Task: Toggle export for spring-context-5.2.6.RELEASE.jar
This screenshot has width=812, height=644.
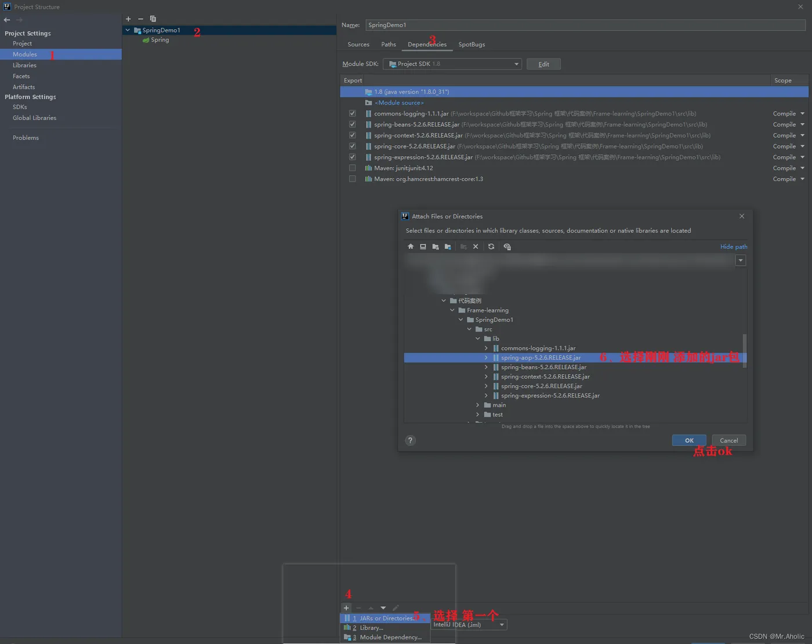Action: (x=352, y=136)
